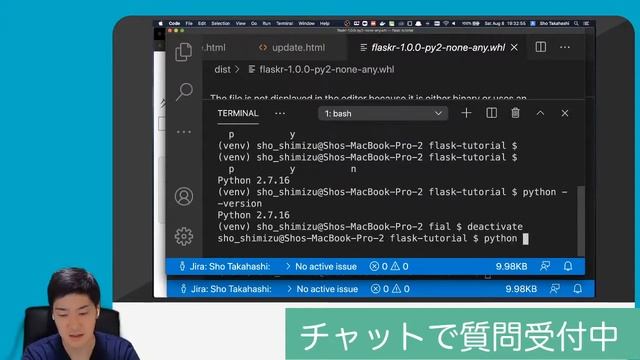Screen dimensions: 640x360
Task: Kill terminal with the trash icon
Action: coord(516,113)
